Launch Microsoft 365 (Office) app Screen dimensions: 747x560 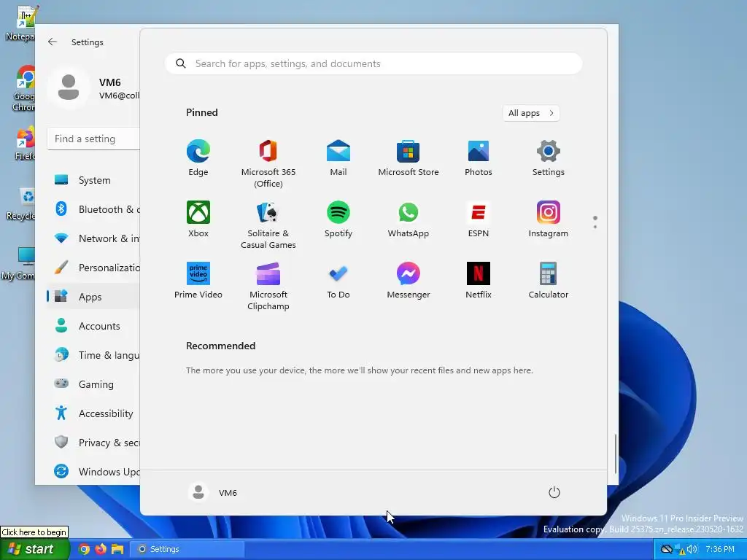click(x=268, y=163)
